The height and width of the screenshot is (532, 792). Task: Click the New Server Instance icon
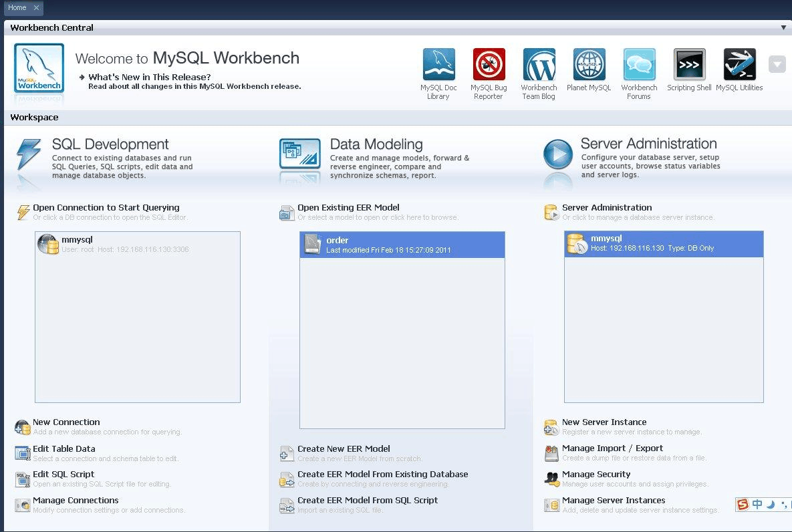click(x=551, y=428)
